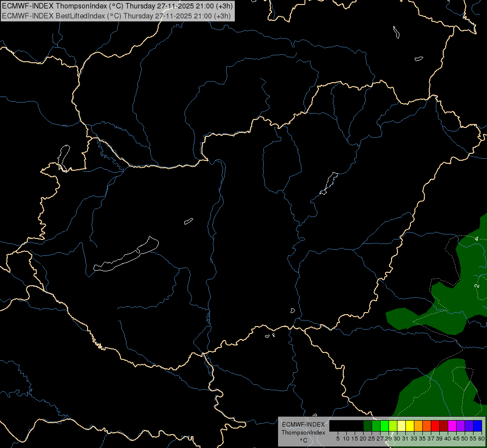This screenshot has width=487, height=448.
Task: Click the dark red 39–40 legend swatch
Action: [444, 426]
